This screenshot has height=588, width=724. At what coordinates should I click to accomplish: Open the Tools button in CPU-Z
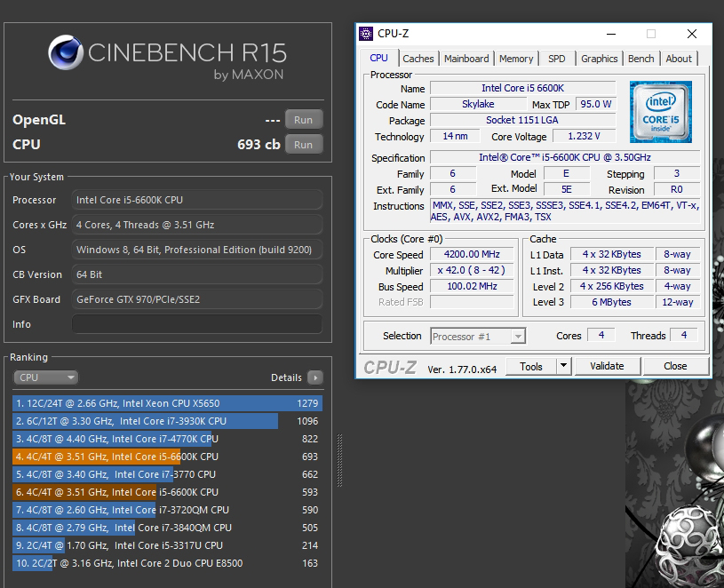[x=531, y=367]
